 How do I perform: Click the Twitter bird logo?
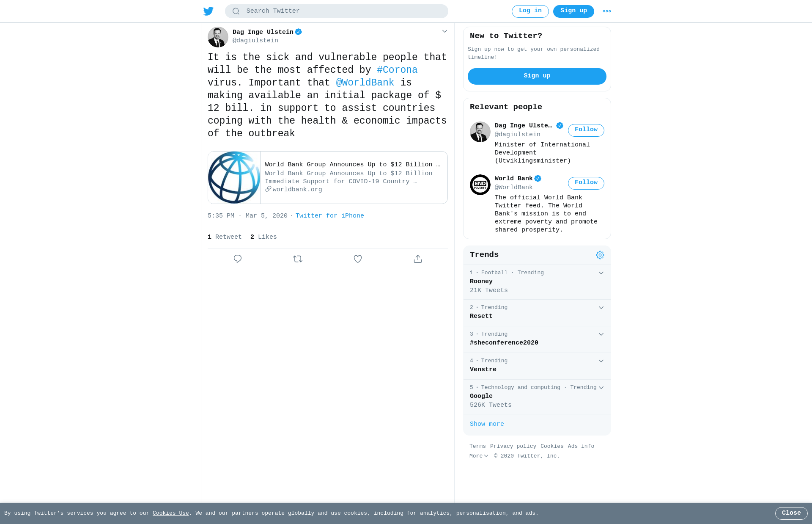208,11
